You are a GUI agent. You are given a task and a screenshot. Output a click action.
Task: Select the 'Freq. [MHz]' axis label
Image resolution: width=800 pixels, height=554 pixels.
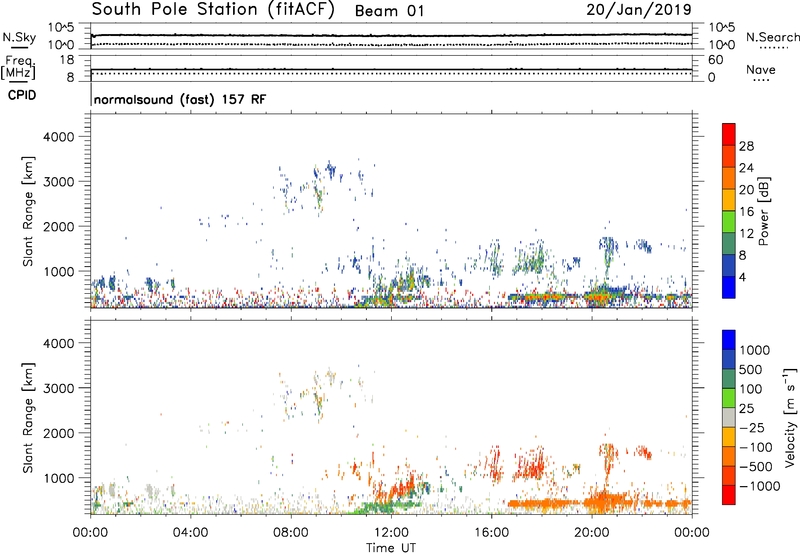[x=18, y=68]
